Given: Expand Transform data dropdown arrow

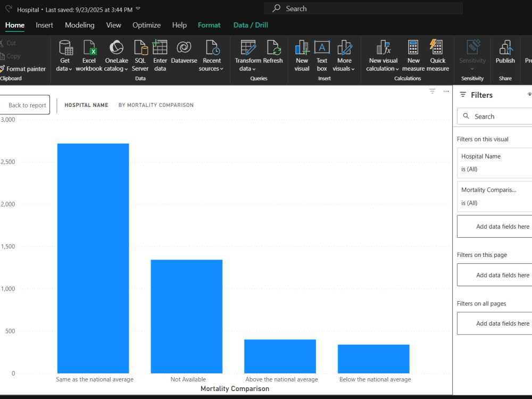Looking at the screenshot, I should (x=254, y=69).
